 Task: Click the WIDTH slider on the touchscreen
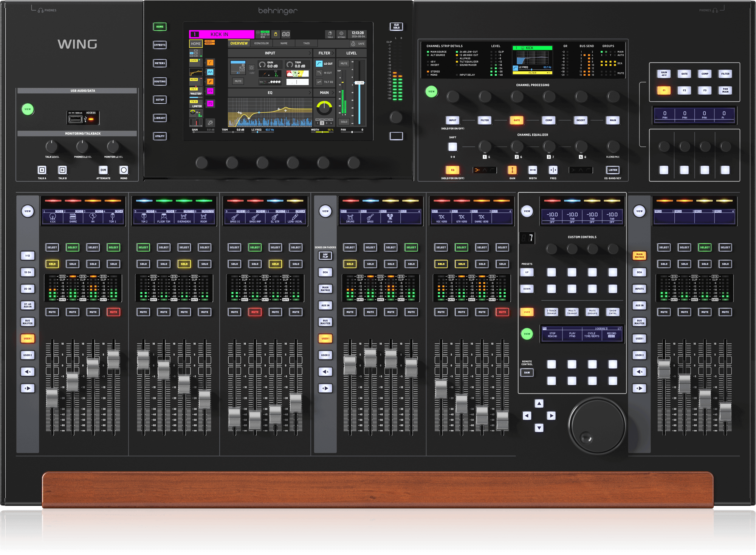click(x=322, y=132)
